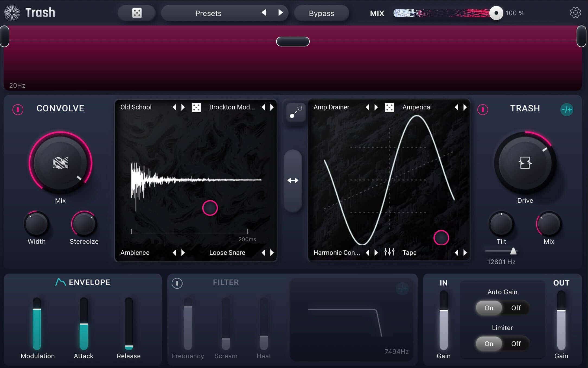This screenshot has height=368, width=588.
Task: Open the Ambience impulse menu
Action: pos(135,253)
